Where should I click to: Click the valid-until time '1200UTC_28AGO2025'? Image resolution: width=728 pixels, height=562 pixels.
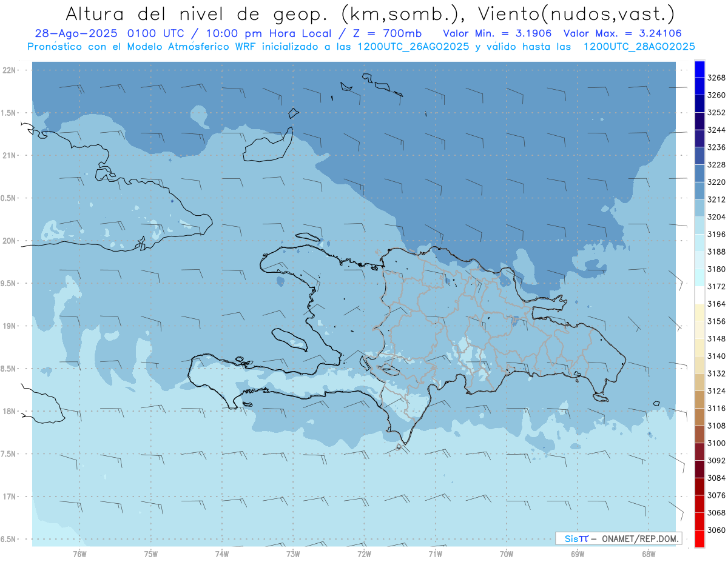tap(639, 47)
